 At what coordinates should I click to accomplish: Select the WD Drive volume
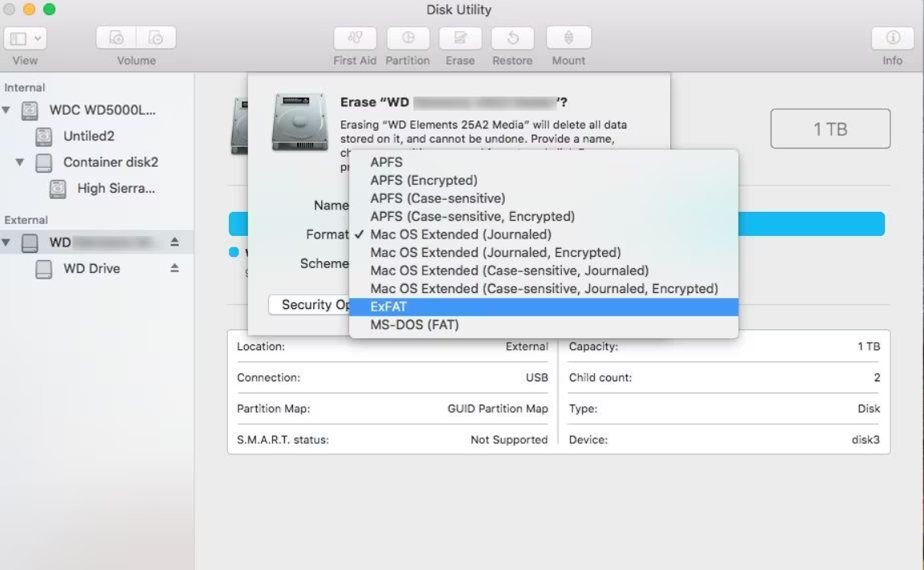coord(92,269)
